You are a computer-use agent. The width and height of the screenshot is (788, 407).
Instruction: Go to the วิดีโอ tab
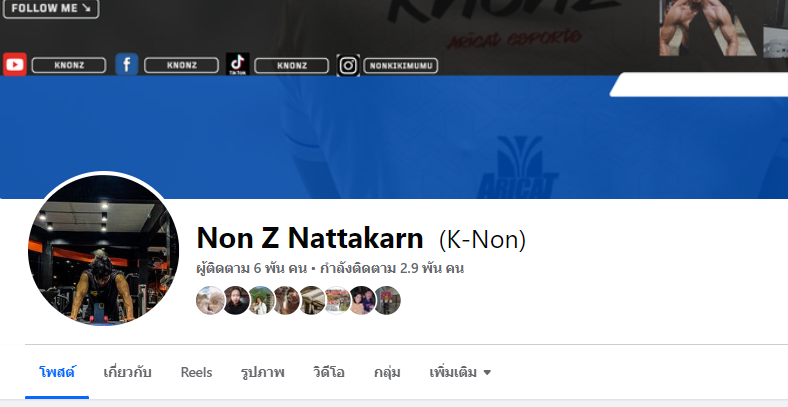(x=329, y=372)
